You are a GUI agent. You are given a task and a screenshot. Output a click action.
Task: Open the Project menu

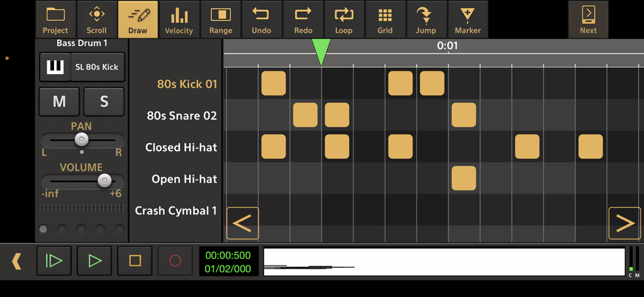tap(55, 19)
